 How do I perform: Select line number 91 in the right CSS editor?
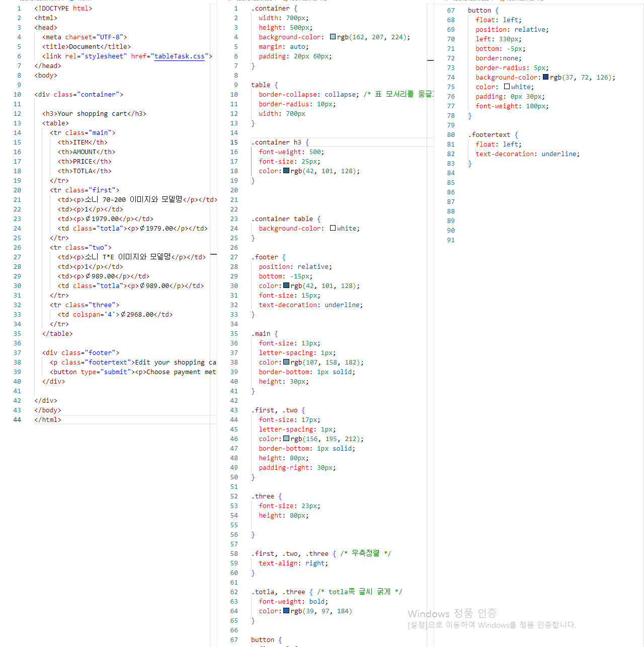451,240
